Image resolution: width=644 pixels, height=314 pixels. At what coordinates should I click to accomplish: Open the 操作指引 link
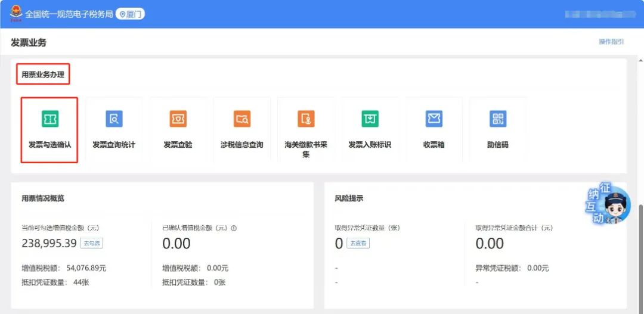tap(611, 42)
